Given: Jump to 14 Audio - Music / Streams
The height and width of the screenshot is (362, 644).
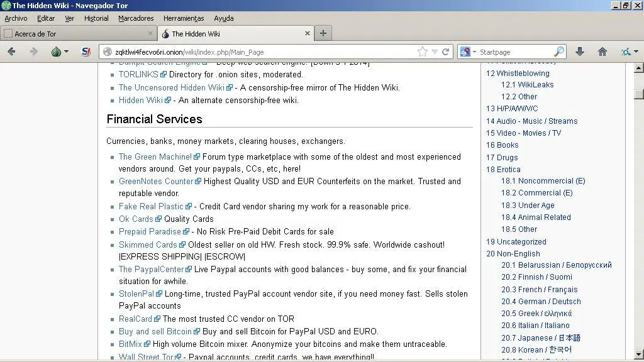Looking at the screenshot, I should (532, 121).
